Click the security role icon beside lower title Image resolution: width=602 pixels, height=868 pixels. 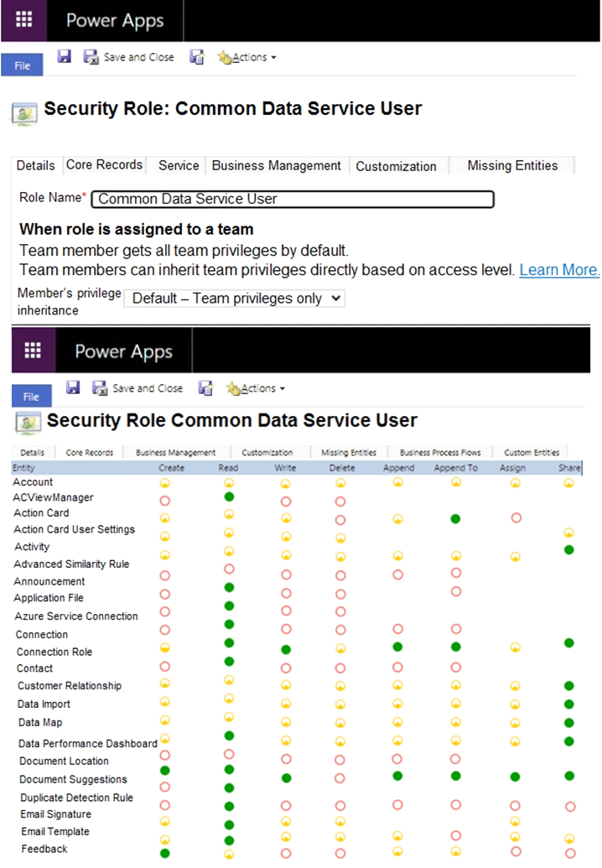[x=29, y=424]
